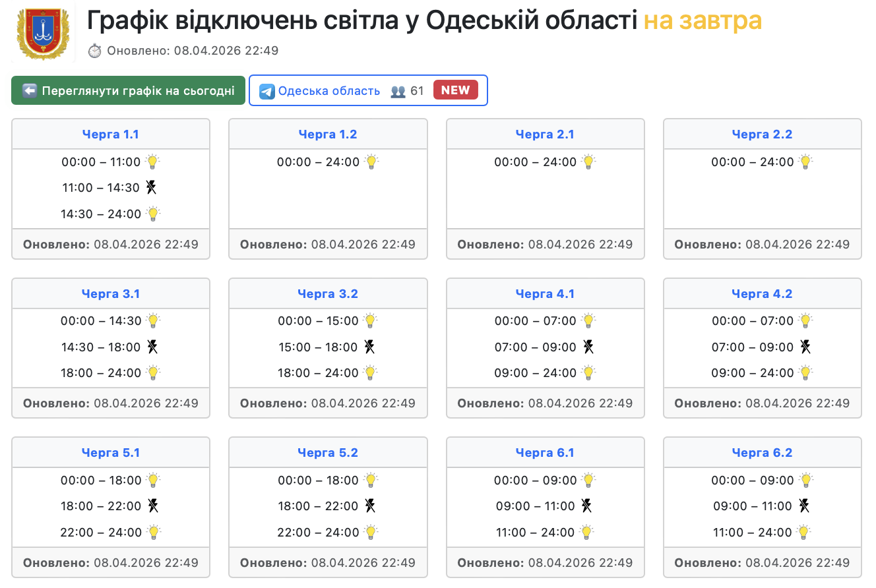Click the power-off icon in Черга 3.2
This screenshot has height=588, width=876.
coord(370,347)
